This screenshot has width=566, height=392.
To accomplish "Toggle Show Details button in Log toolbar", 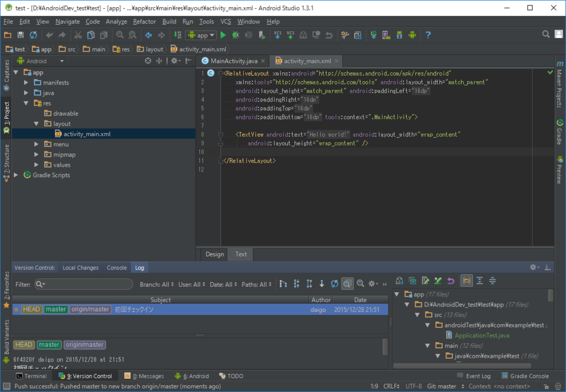I will 347,284.
